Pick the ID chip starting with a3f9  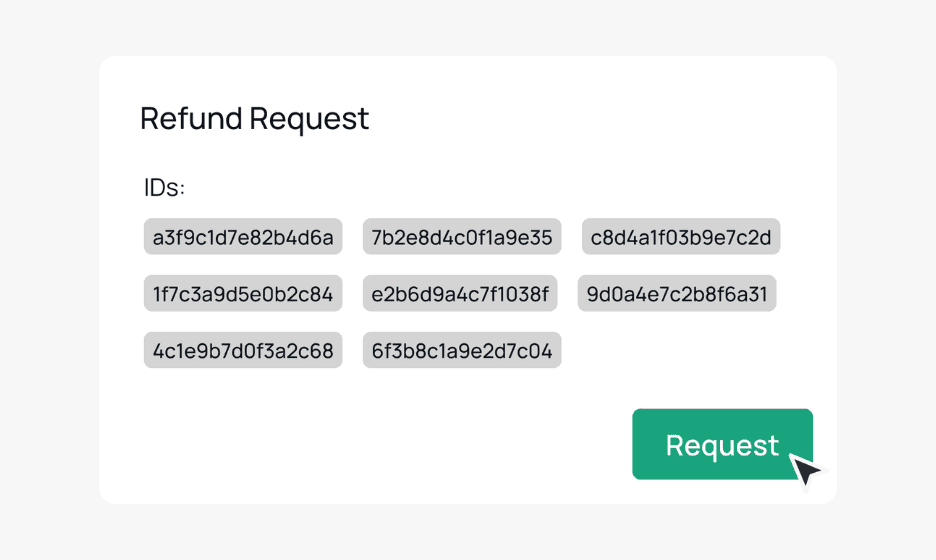[x=243, y=238]
